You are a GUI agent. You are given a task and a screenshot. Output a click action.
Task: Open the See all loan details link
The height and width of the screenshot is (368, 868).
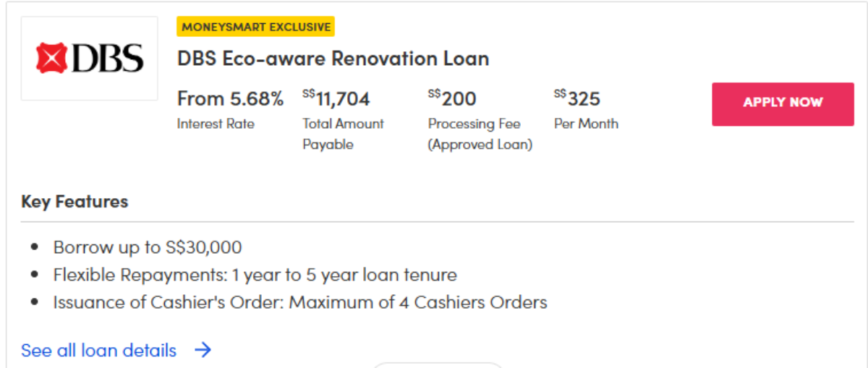tap(99, 351)
